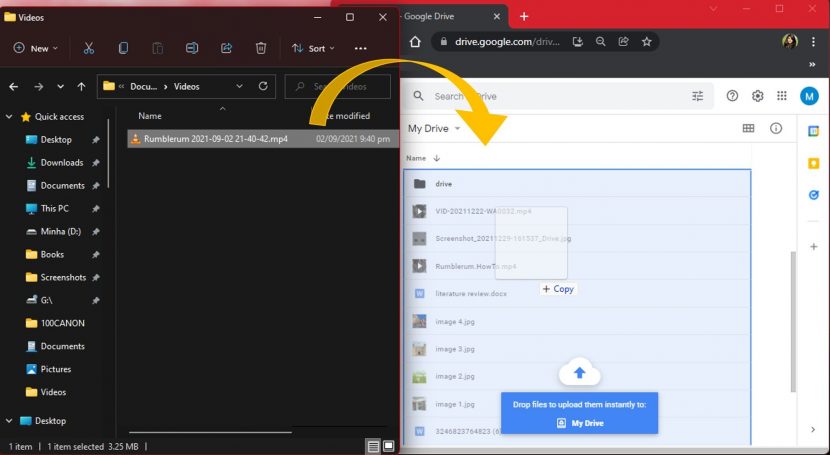Image resolution: width=830 pixels, height=455 pixels.
Task: Open the Google apps grid
Action: pos(782,96)
